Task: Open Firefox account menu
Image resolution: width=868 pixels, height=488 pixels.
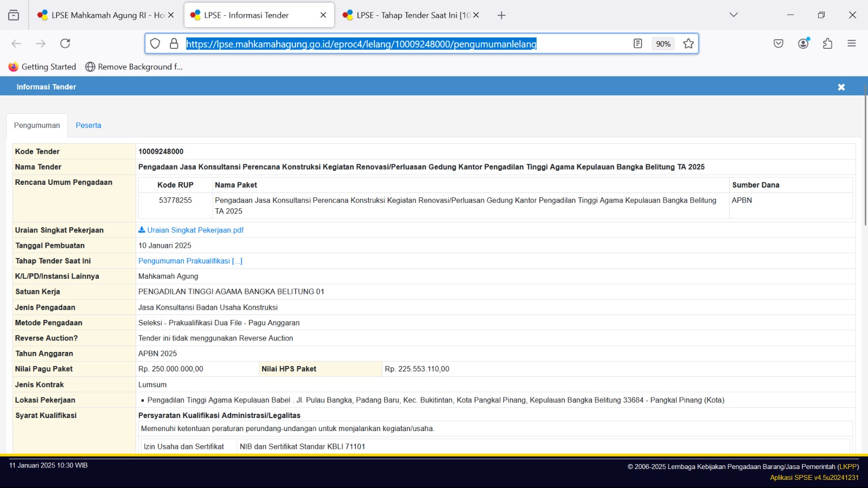Action: 803,43
